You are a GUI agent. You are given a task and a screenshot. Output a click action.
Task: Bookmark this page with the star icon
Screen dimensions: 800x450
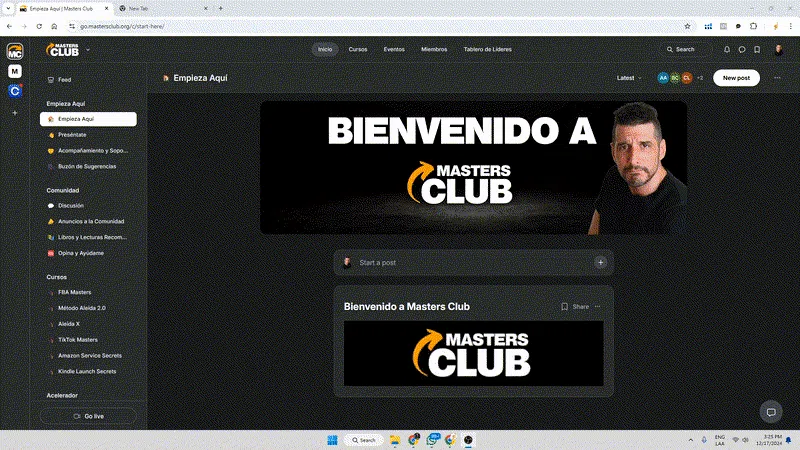click(687, 26)
